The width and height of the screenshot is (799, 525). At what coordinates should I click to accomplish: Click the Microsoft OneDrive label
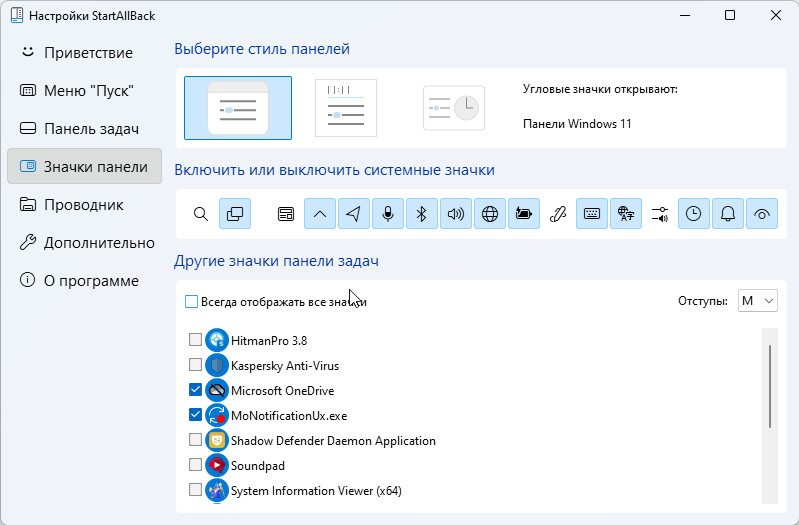pos(283,390)
